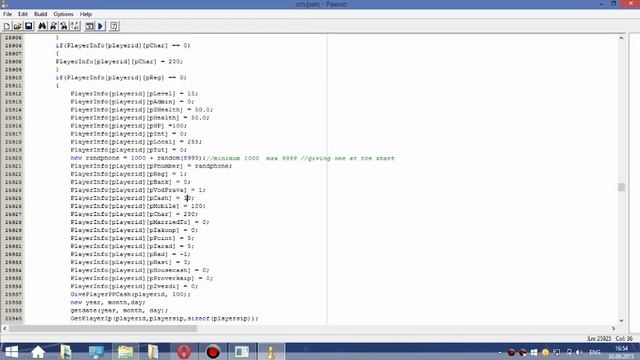Screen dimensions: 640x360
Task: Click line 'getdate(year, month, day);'
Action: [119, 310]
